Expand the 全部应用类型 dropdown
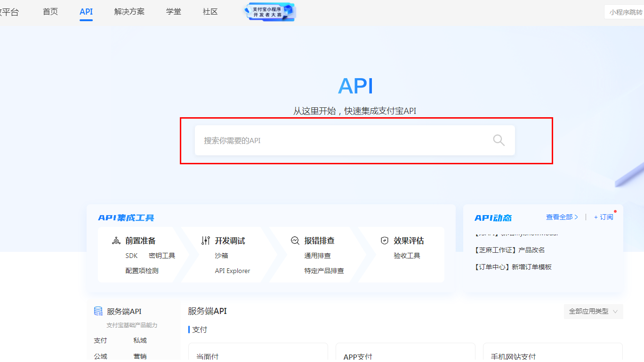This screenshot has height=362, width=644. [x=594, y=311]
